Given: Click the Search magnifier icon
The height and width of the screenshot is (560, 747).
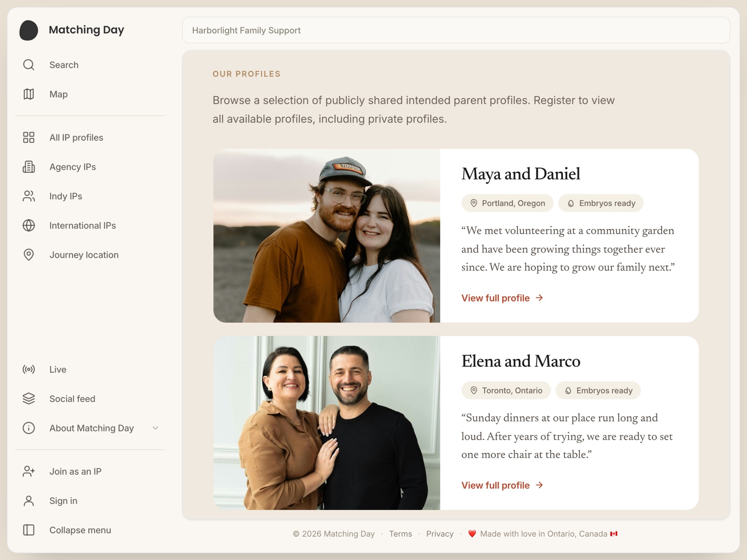Looking at the screenshot, I should (x=28, y=65).
